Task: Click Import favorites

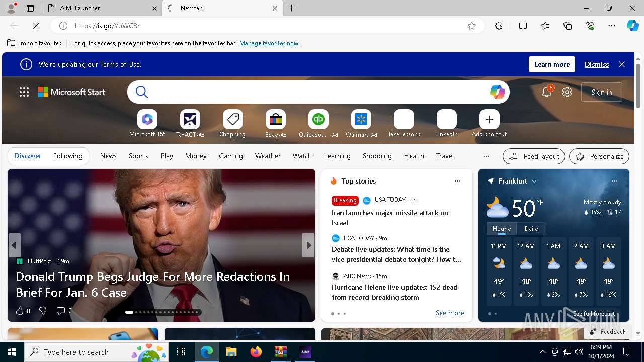Action: (34, 43)
